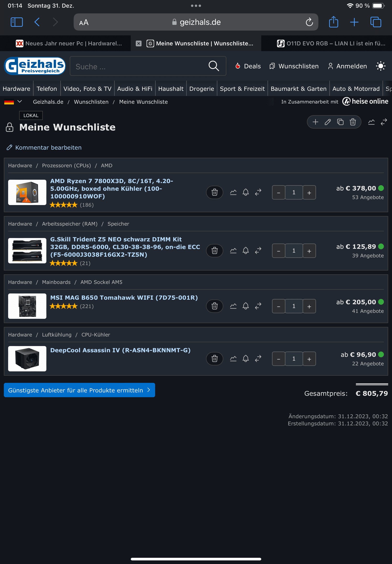
Task: Submit search with the magnifier icon
Action: pos(214,66)
